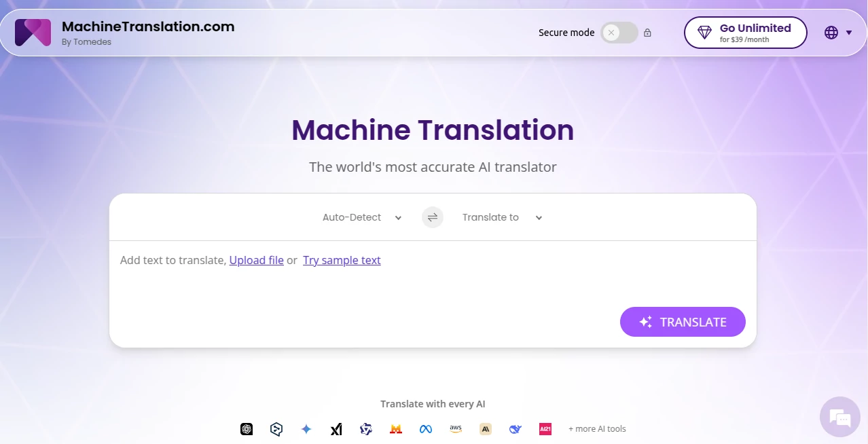Select the Mistral AI icon

tap(396, 429)
